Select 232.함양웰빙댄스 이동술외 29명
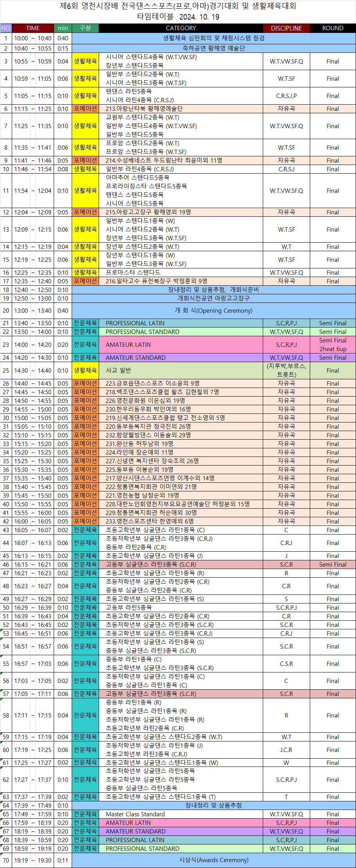356x868 pixels. (181, 435)
